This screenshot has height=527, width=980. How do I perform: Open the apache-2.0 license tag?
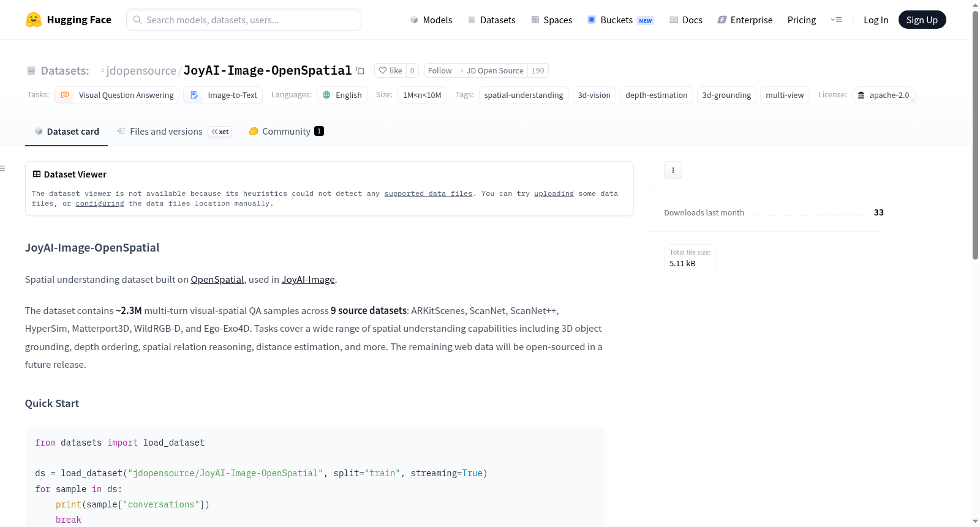pos(883,95)
